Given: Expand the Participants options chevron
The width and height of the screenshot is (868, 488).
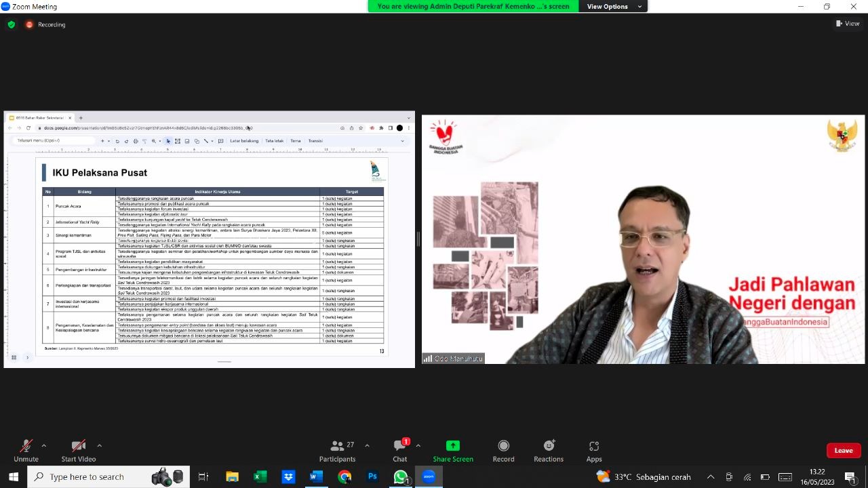Looking at the screenshot, I should click(367, 445).
